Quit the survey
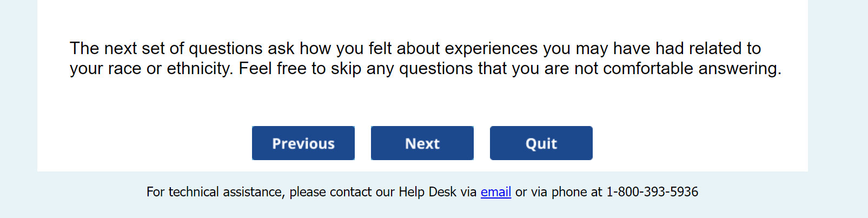This screenshot has width=868, height=218. [x=541, y=143]
